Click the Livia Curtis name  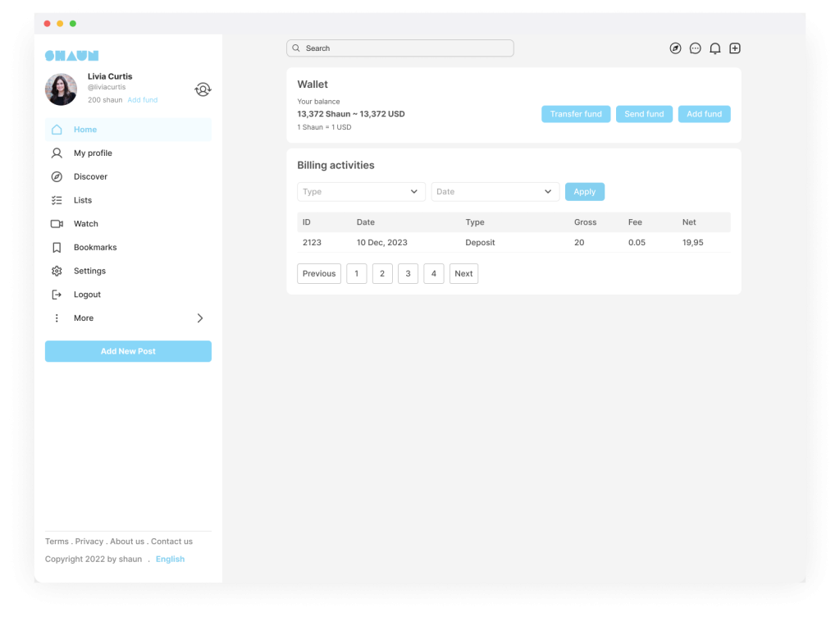tap(110, 76)
